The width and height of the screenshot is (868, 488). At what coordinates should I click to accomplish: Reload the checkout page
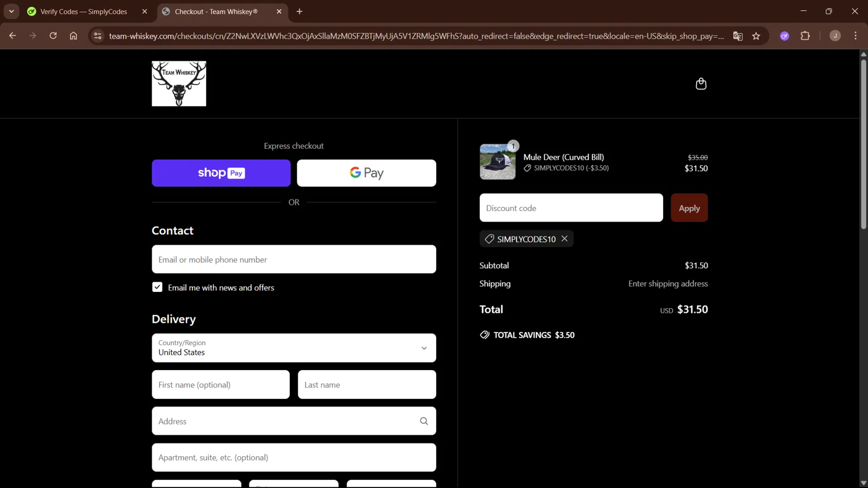point(53,36)
